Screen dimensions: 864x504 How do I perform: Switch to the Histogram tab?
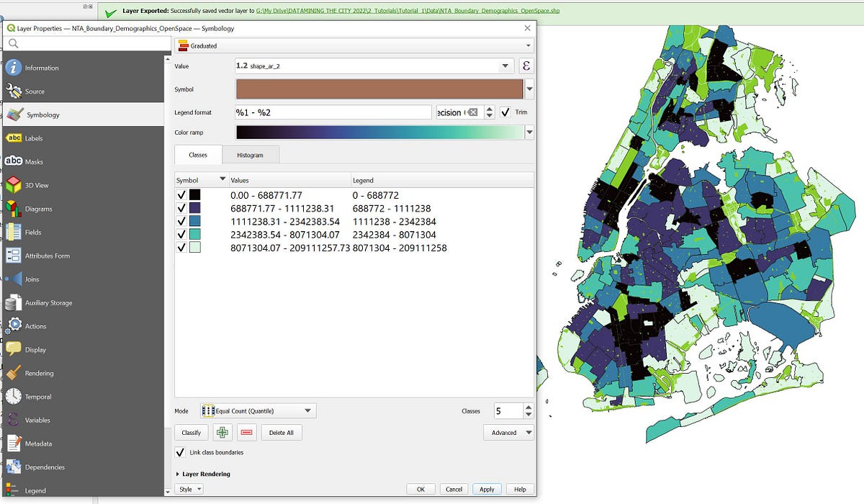coord(251,154)
